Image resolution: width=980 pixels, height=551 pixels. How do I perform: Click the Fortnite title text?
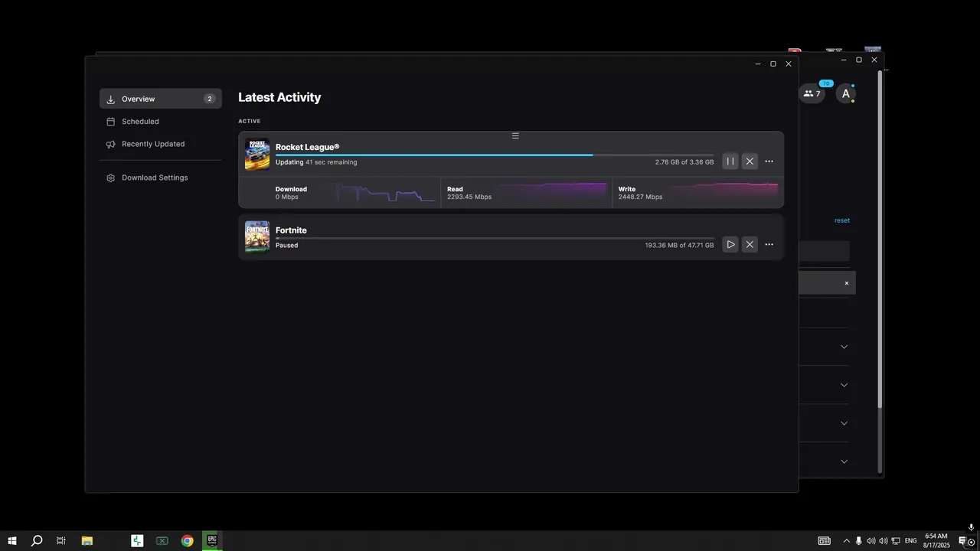[x=291, y=230]
